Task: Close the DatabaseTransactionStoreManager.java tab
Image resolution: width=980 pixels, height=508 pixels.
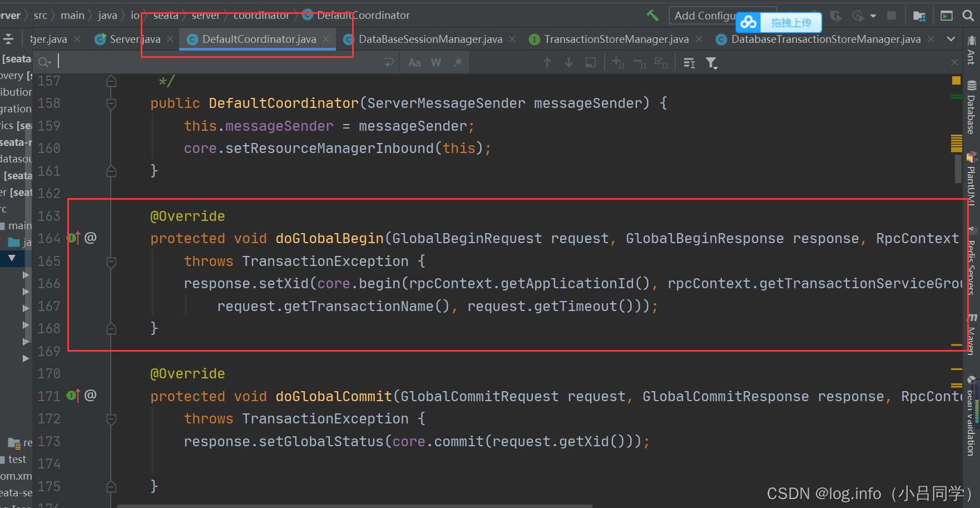Action: click(931, 39)
